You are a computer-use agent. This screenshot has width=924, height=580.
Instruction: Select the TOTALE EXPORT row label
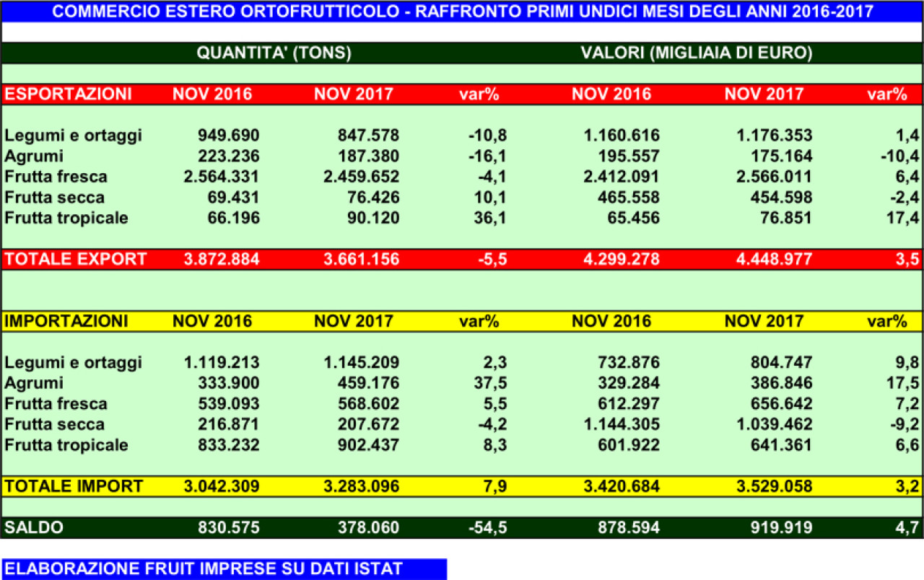tap(76, 259)
